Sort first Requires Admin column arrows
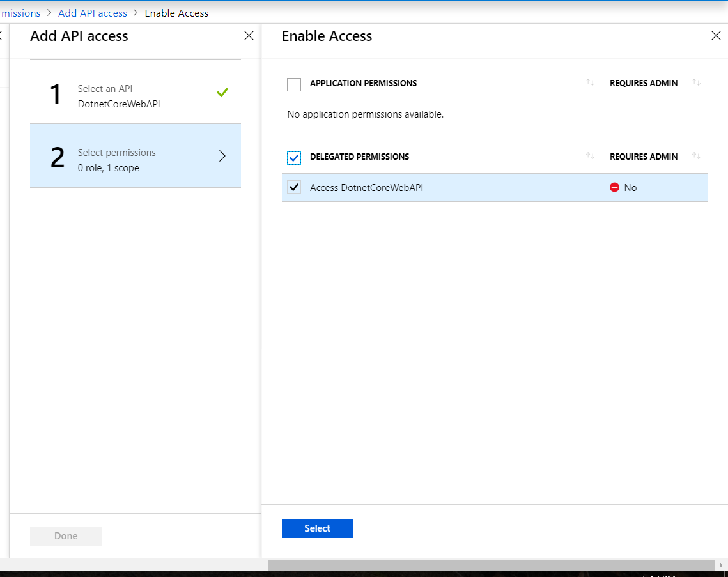Image resolution: width=728 pixels, height=577 pixels. [x=696, y=83]
